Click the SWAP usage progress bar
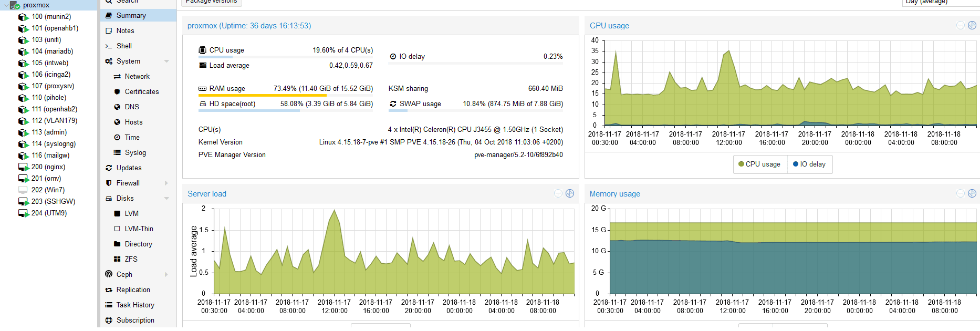The height and width of the screenshot is (331, 980). coord(476,111)
